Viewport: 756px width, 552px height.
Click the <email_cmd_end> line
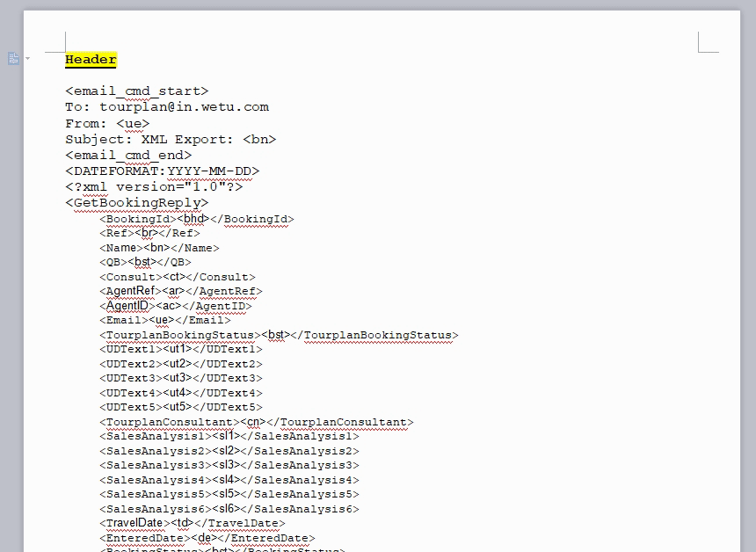(x=128, y=156)
